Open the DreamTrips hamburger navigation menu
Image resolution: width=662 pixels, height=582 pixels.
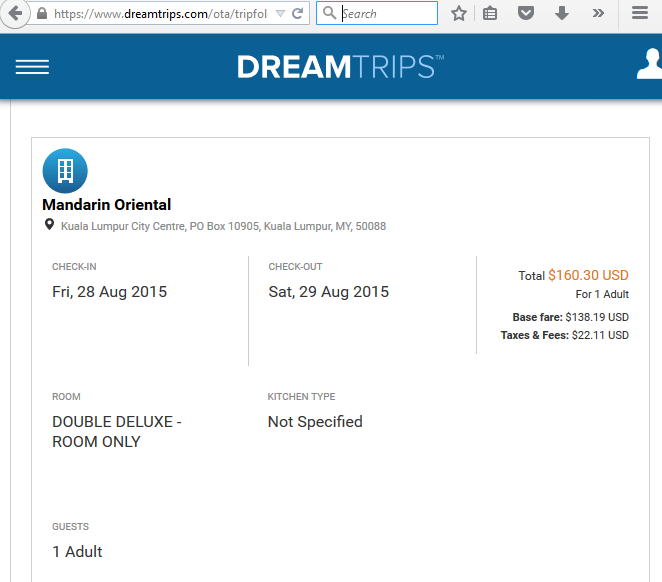pyautogui.click(x=32, y=67)
